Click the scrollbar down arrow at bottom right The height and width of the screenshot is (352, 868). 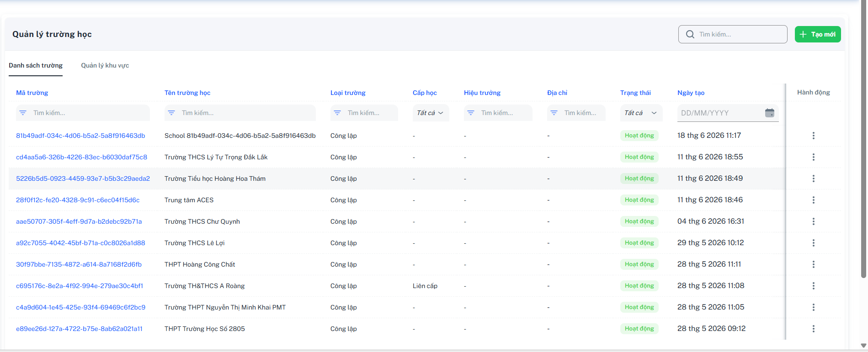863,346
